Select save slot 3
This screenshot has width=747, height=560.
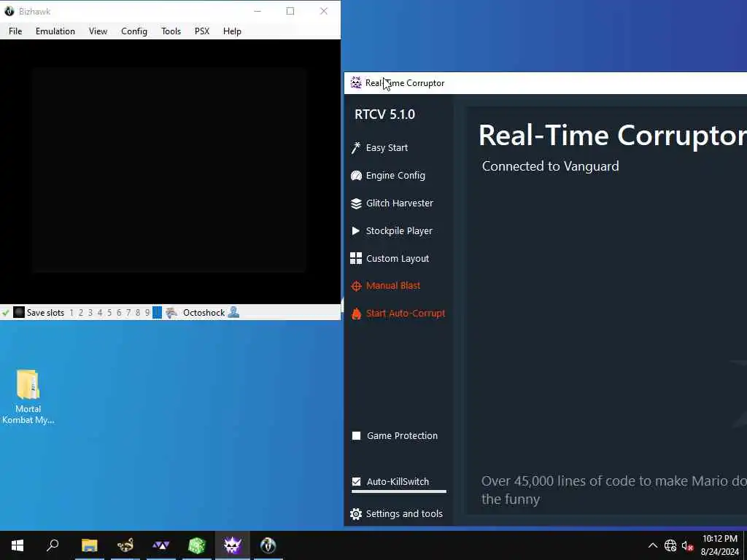(90, 313)
